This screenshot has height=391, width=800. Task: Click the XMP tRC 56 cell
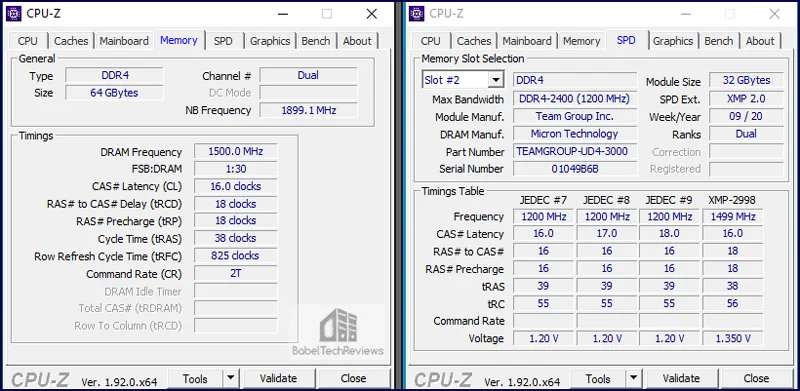pyautogui.click(x=733, y=303)
